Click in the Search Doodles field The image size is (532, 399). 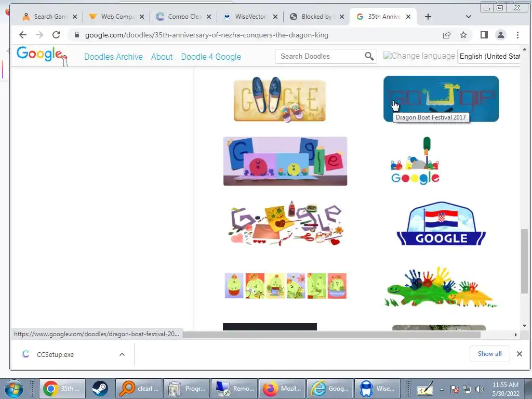click(321, 56)
